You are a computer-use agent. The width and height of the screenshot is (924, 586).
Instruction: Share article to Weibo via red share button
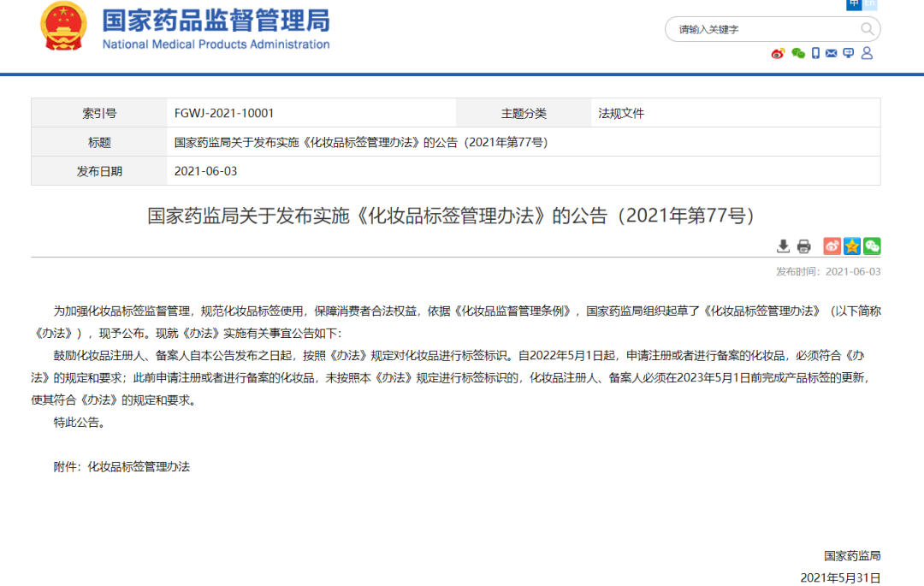click(832, 246)
